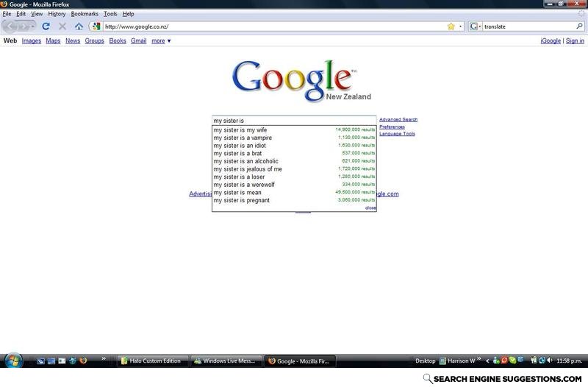Viewport: 588px width, 387px height.
Task: Click the Firefox quick launch icon
Action: (83, 361)
